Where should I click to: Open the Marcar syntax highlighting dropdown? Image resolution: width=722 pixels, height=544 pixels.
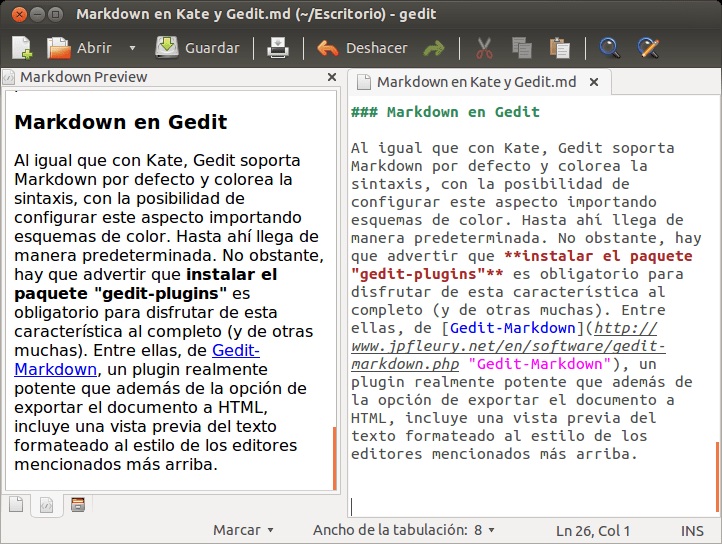coord(243,530)
